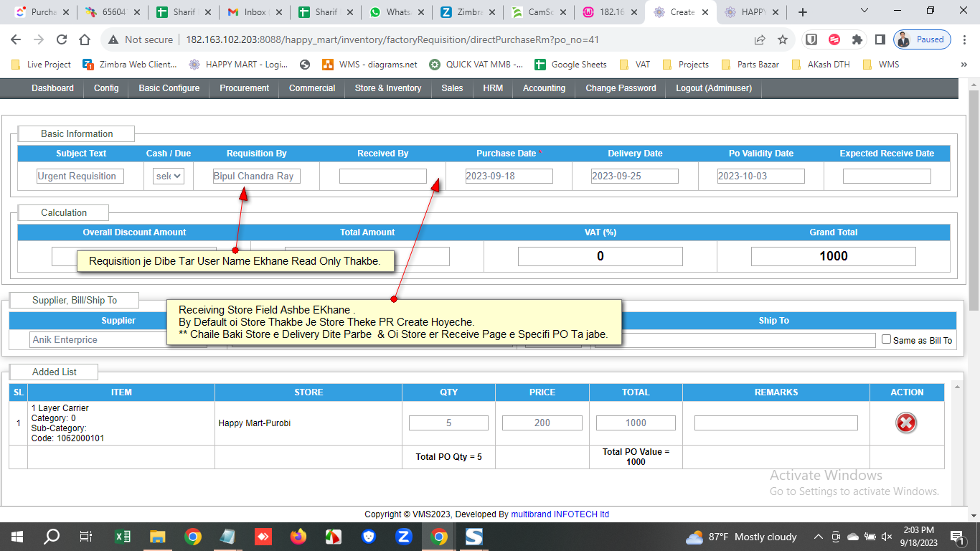Open the Zimbra Web Client bookmark
980x551 pixels.
pos(130,65)
